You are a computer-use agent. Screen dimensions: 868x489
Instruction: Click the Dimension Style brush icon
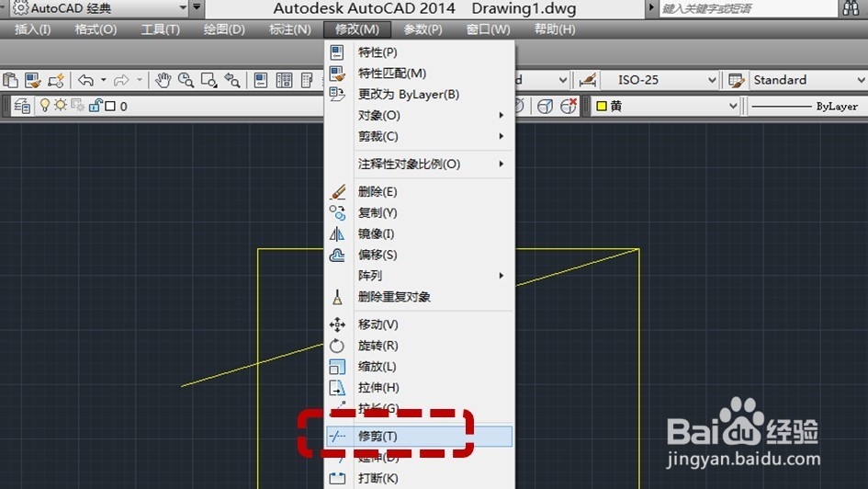pyautogui.click(x=587, y=80)
